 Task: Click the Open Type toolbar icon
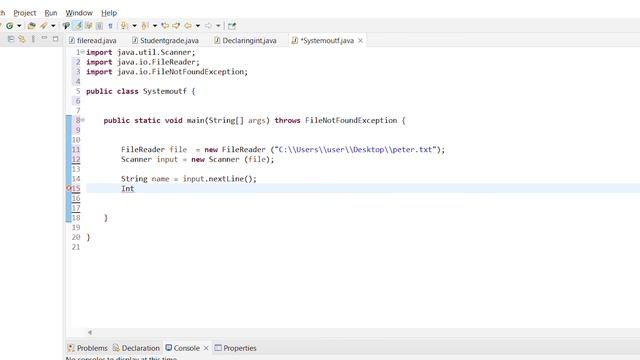click(x=31, y=26)
